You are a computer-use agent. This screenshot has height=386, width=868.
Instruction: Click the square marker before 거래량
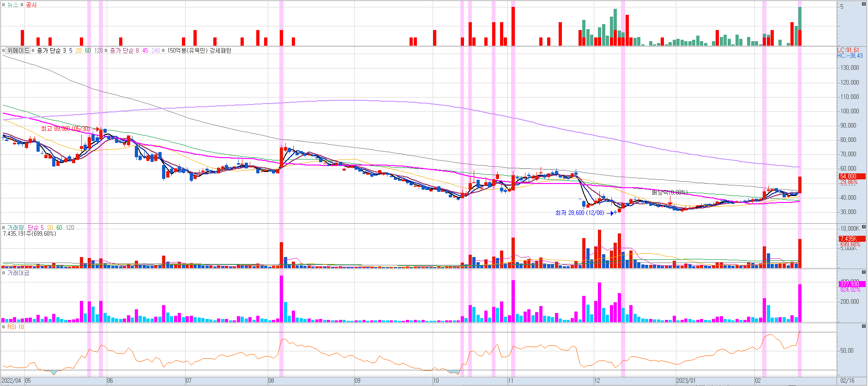pyautogui.click(x=4, y=227)
